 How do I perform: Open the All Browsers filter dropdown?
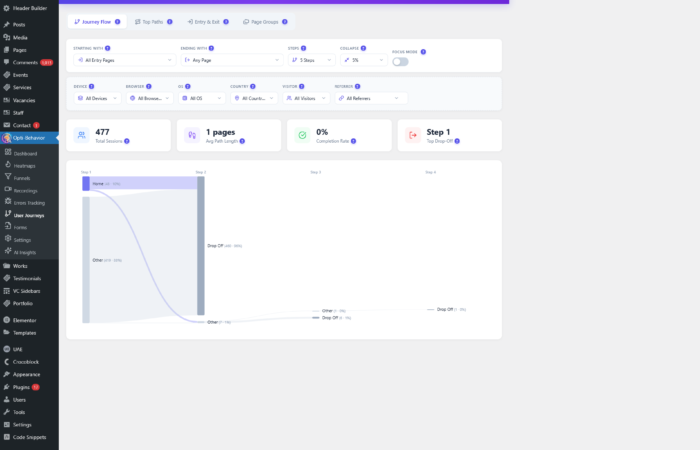(150, 98)
